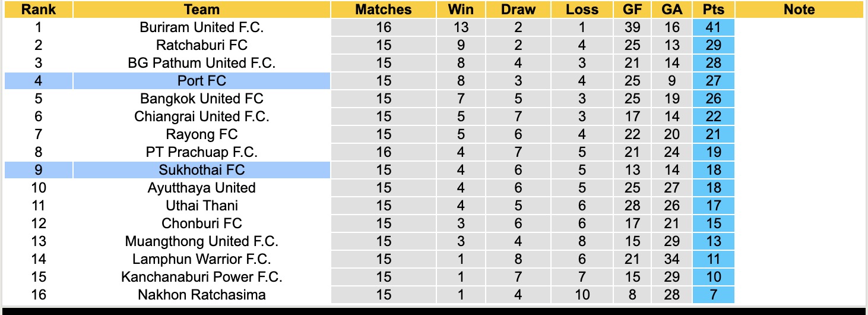Open Sukhothai FC team entry
868x315 pixels.
pyautogui.click(x=202, y=170)
